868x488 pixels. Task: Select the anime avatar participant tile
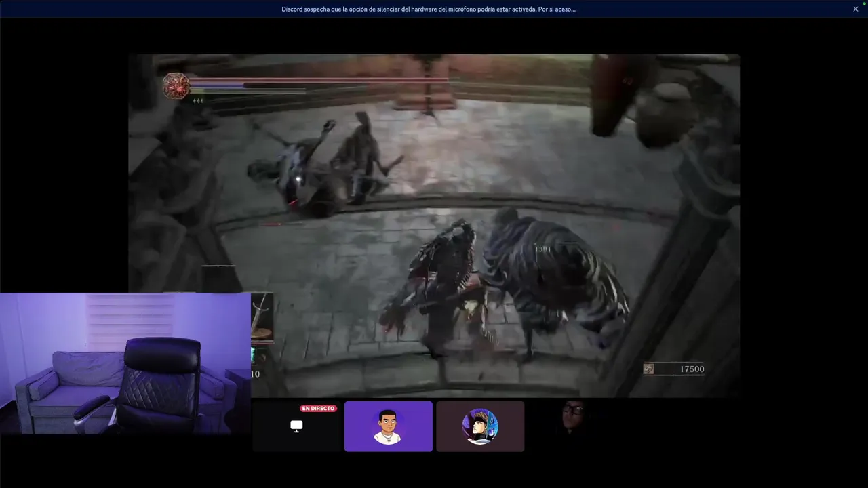click(x=480, y=426)
